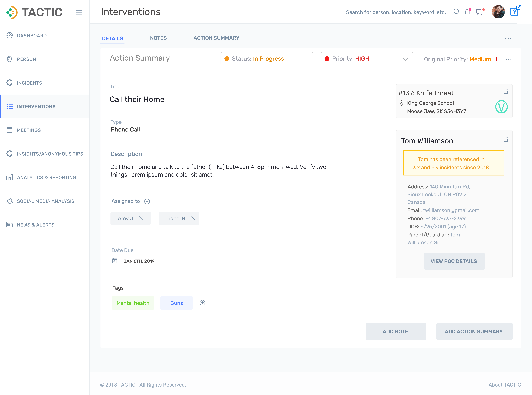Switch to the Details tab
Screen dimensions: 532x395
(x=112, y=39)
